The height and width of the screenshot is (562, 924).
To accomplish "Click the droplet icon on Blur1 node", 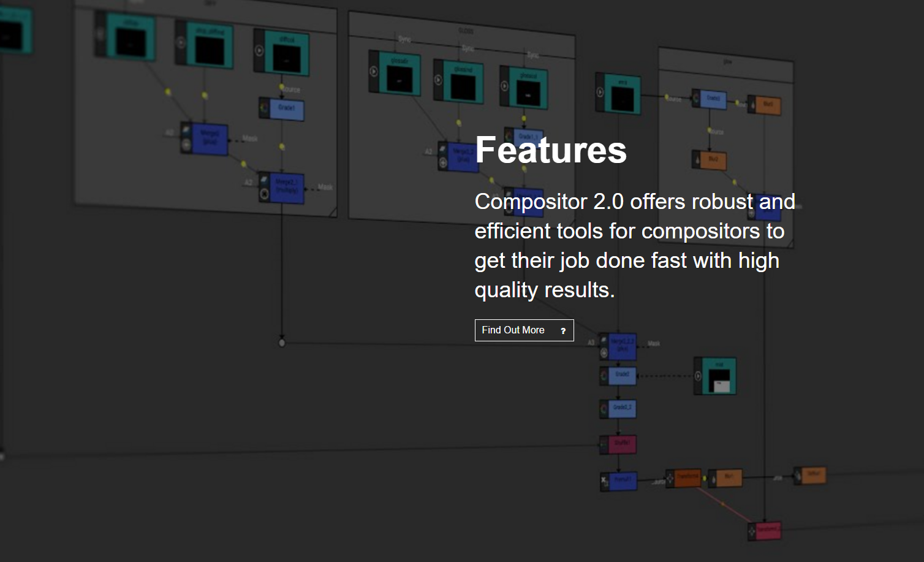I will coord(713,478).
